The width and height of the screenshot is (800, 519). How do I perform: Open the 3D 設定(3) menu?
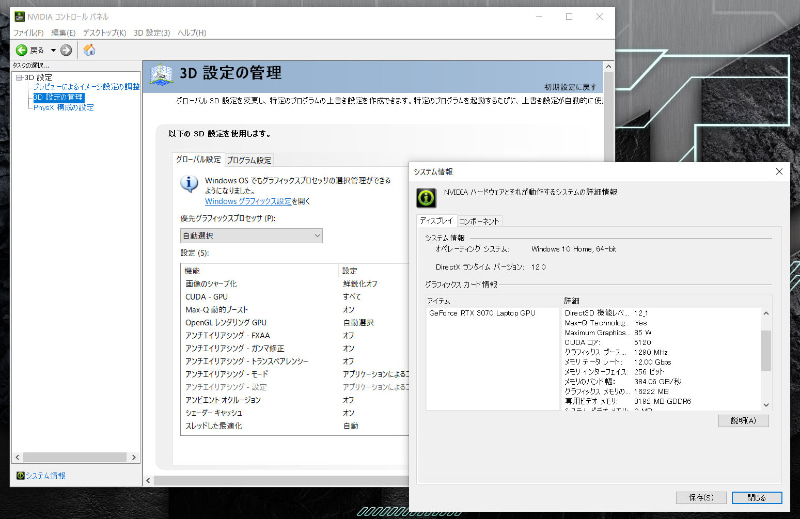[152, 33]
